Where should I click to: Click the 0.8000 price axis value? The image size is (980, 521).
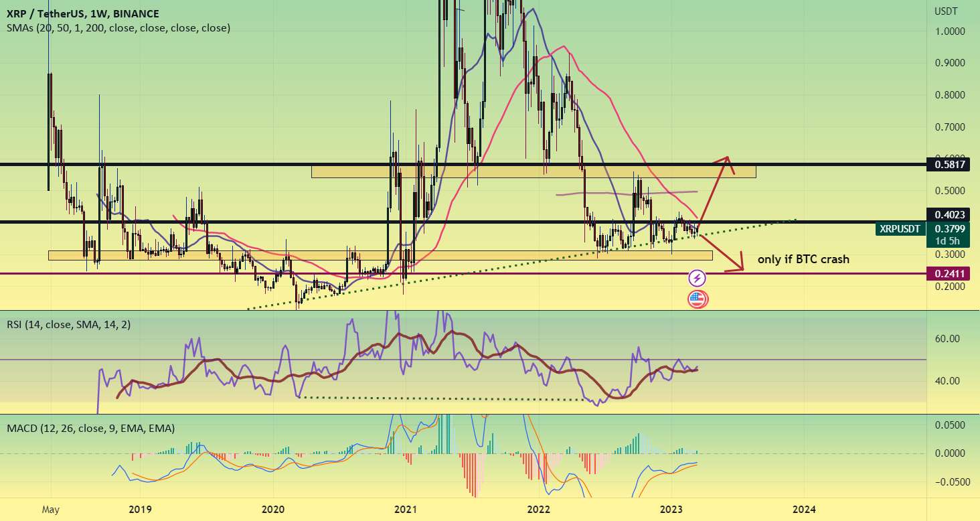(x=950, y=95)
